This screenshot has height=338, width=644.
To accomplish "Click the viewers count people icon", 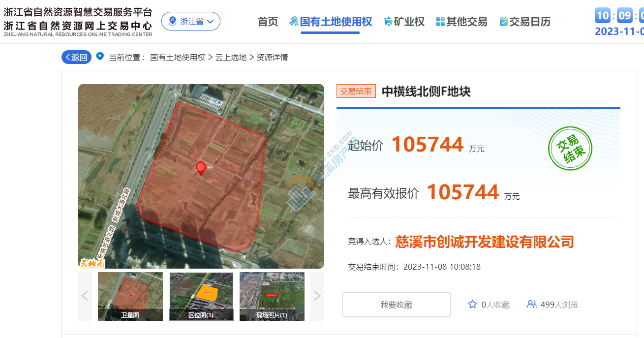I will click(531, 305).
